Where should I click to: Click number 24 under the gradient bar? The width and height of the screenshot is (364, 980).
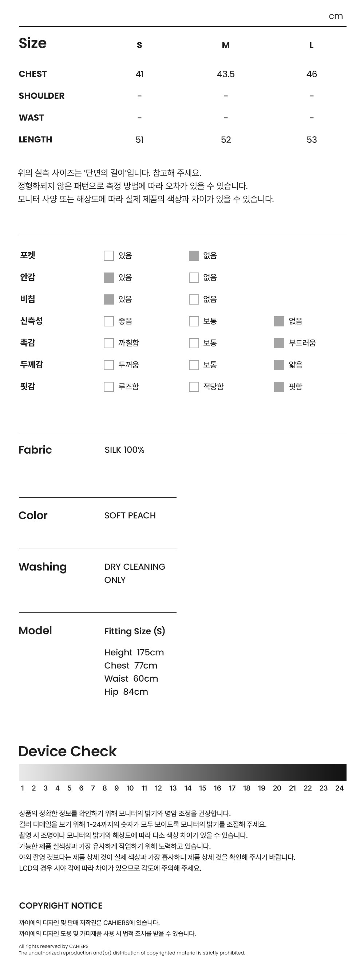click(339, 788)
